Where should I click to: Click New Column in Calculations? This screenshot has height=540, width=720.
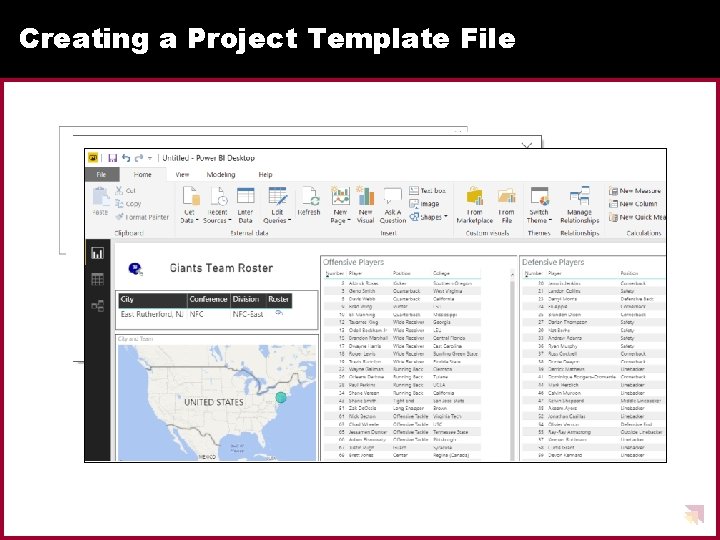tap(633, 204)
